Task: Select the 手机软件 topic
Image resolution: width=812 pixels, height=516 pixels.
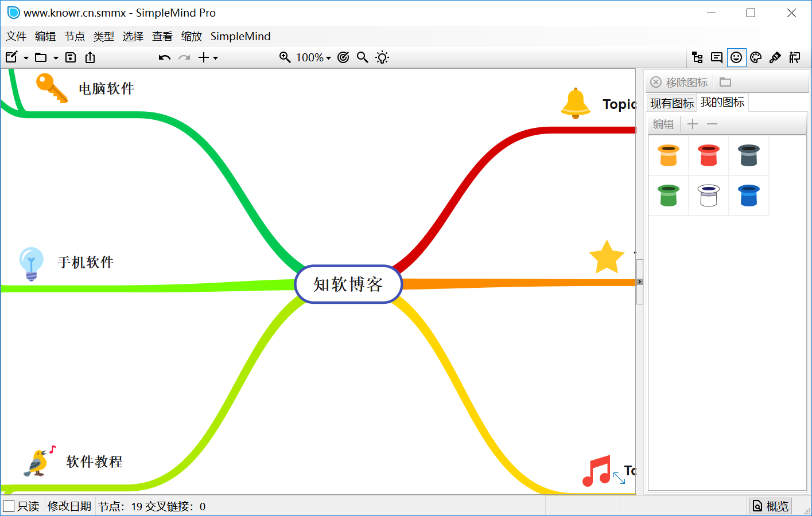Action: [x=86, y=263]
